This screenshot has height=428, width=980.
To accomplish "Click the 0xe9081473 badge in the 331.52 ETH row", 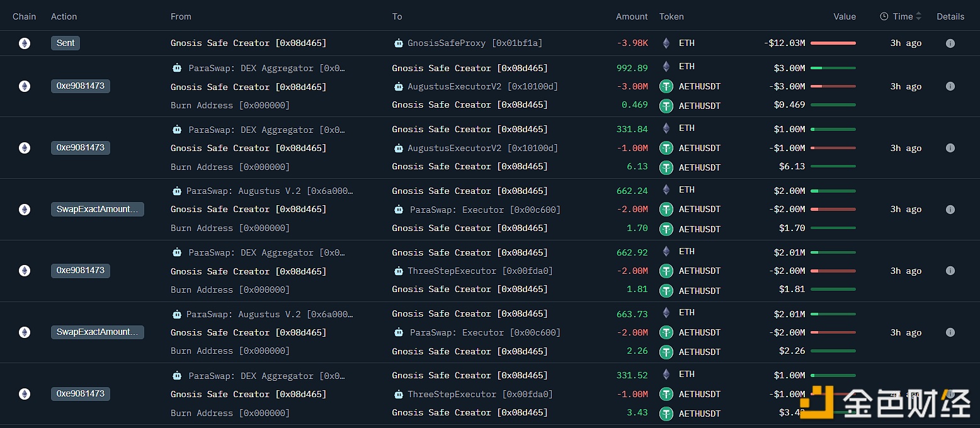I will pyautogui.click(x=81, y=394).
